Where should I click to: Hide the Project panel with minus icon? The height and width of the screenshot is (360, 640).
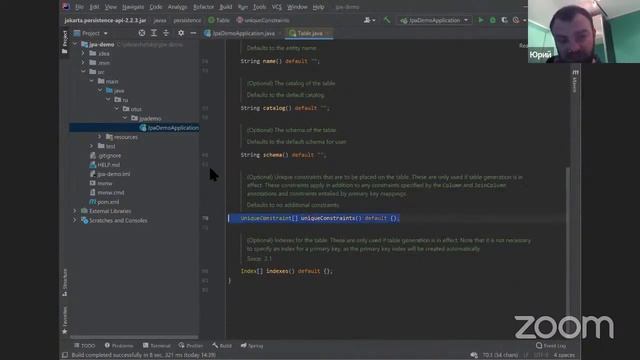[x=193, y=33]
